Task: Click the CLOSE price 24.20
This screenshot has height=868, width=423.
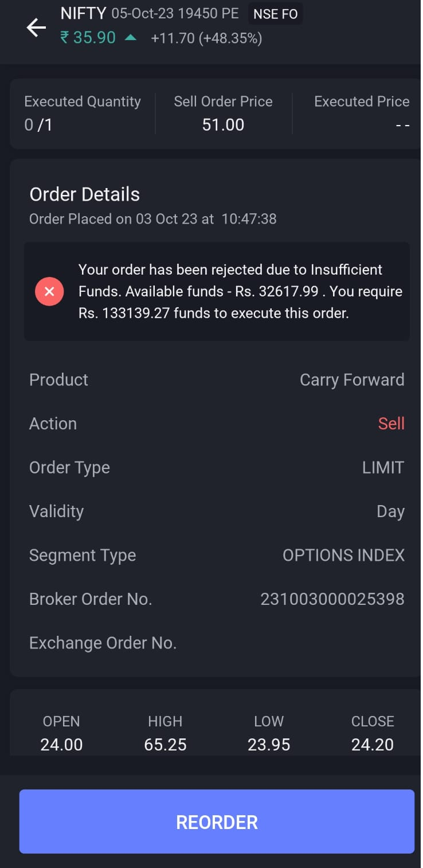Action: 372,744
